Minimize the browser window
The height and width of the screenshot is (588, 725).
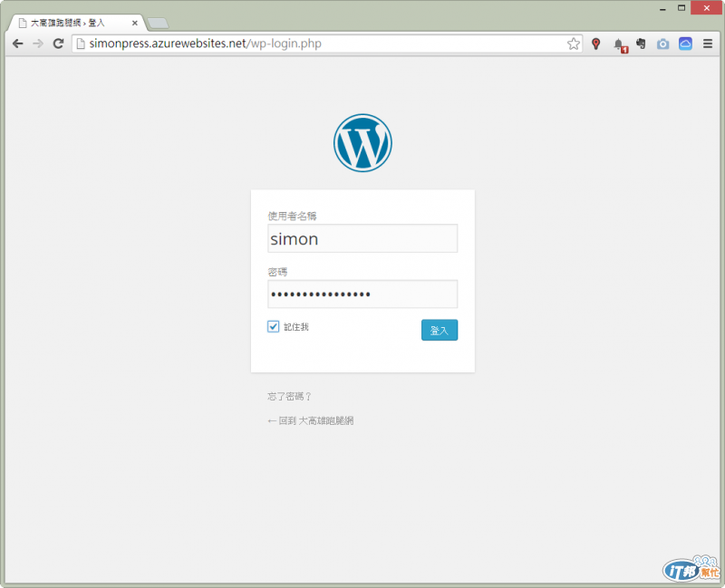[x=662, y=8]
